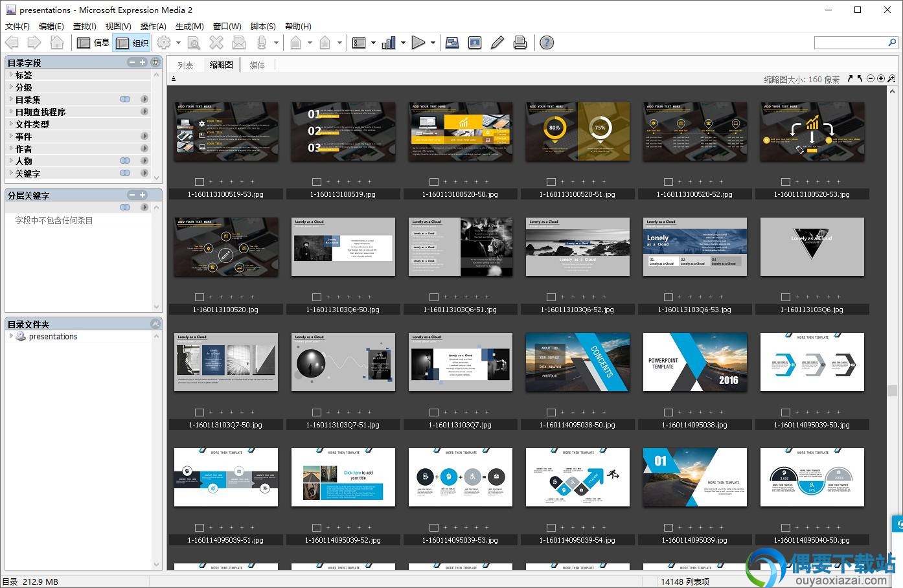Open the 生成(M) menu
The width and height of the screenshot is (903, 588).
(x=190, y=26)
